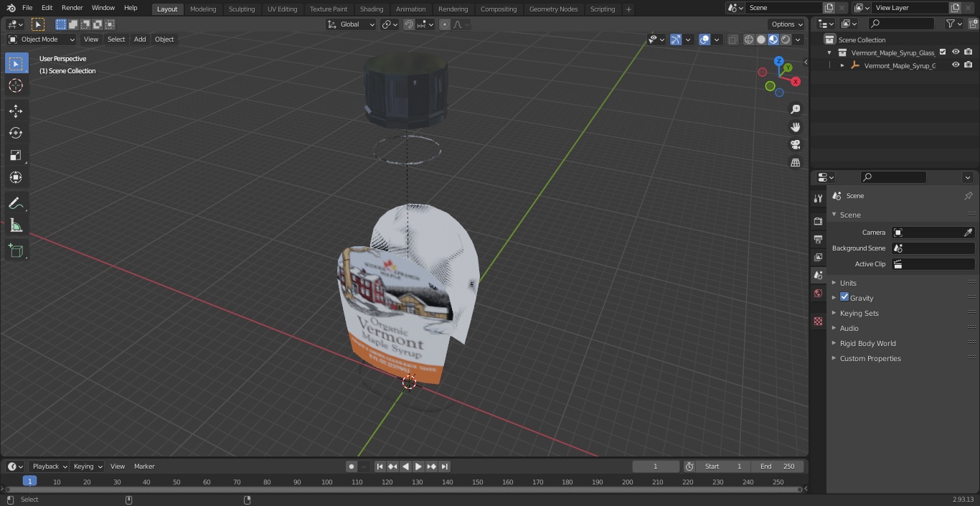
Task: Expand the Custom Properties panel
Action: click(870, 358)
